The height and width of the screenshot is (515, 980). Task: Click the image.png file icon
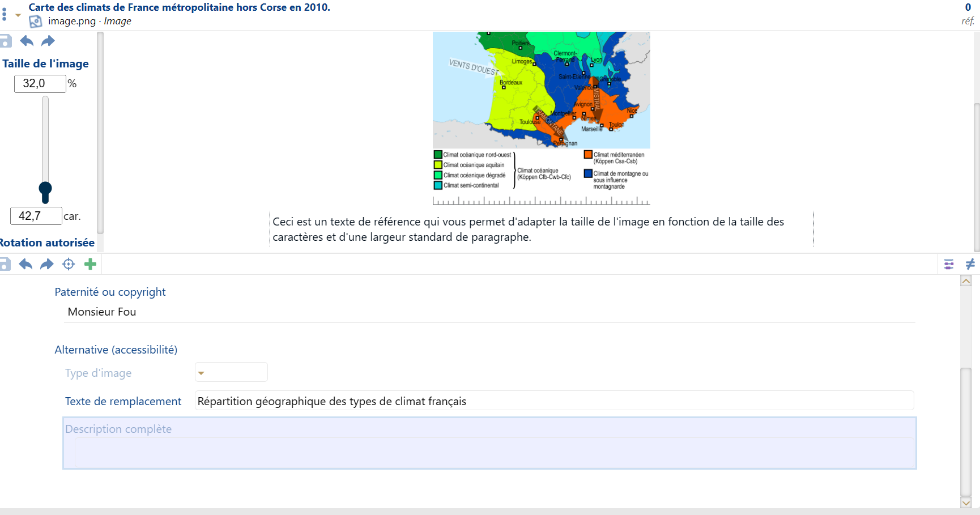(36, 22)
